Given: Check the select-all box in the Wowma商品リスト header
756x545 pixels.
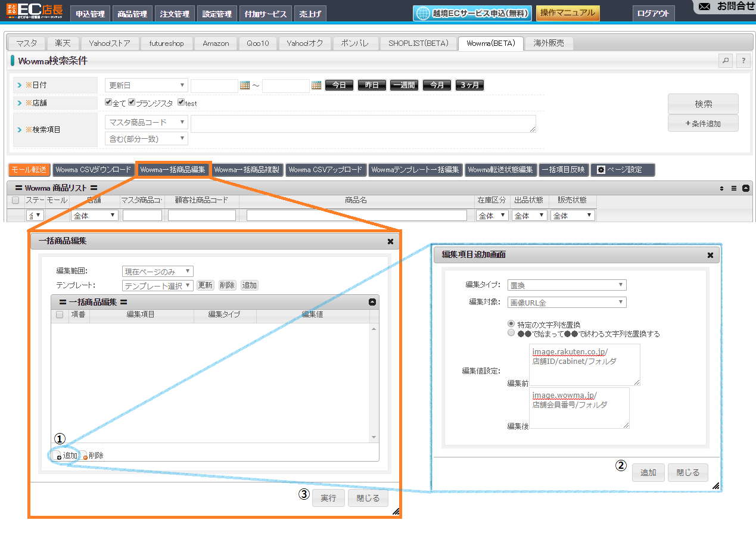Looking at the screenshot, I should (15, 200).
